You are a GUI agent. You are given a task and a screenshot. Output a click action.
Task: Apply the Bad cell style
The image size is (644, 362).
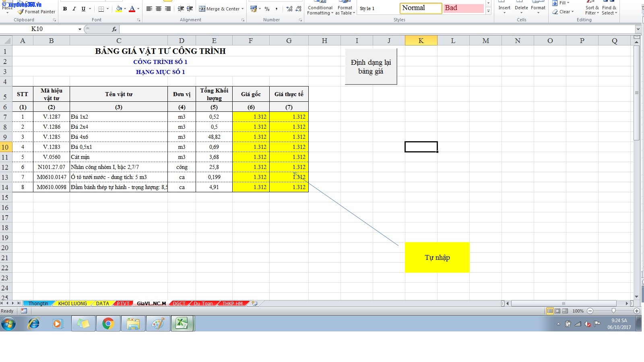click(463, 8)
